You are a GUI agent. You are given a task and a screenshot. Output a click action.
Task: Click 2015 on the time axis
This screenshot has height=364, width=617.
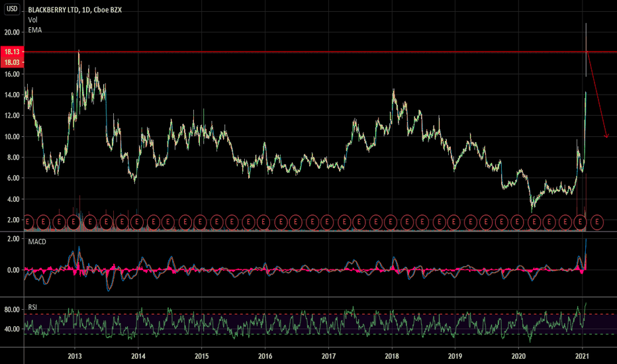(x=201, y=356)
